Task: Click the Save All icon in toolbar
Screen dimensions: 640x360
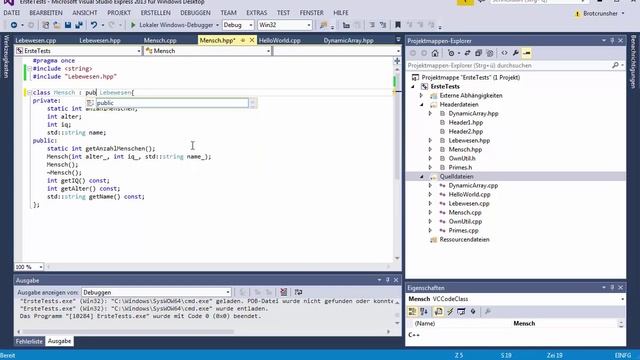Action: tap(79, 25)
